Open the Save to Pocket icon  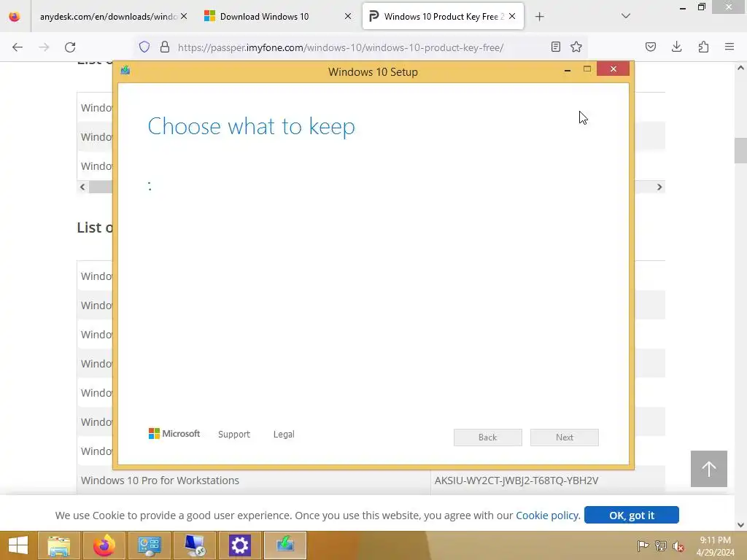click(x=651, y=47)
